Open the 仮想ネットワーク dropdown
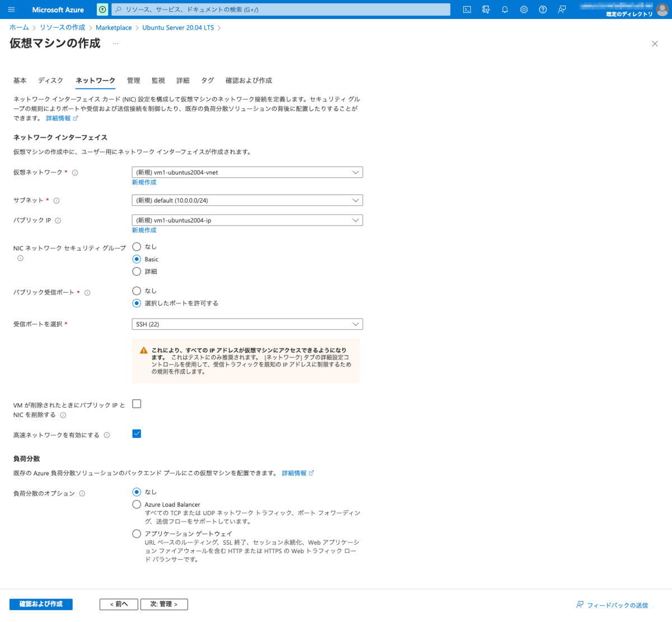672x622 pixels. click(248, 172)
